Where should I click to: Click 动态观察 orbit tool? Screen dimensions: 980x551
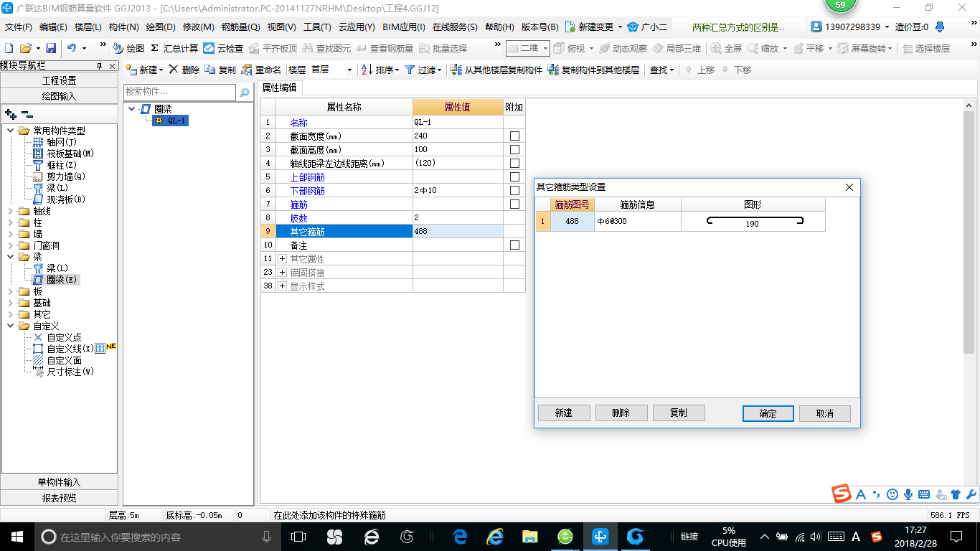[x=623, y=48]
